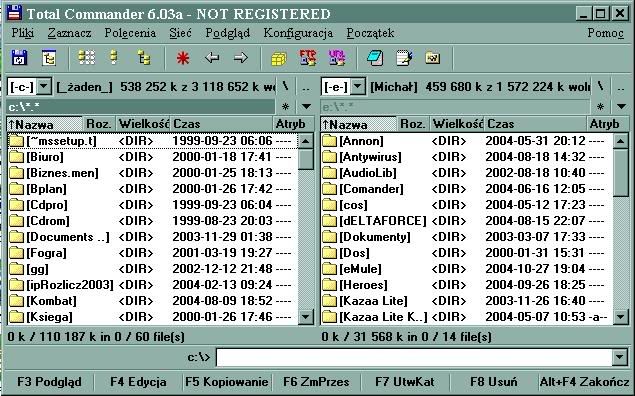Go to root with left panel backslash button

click(286, 86)
